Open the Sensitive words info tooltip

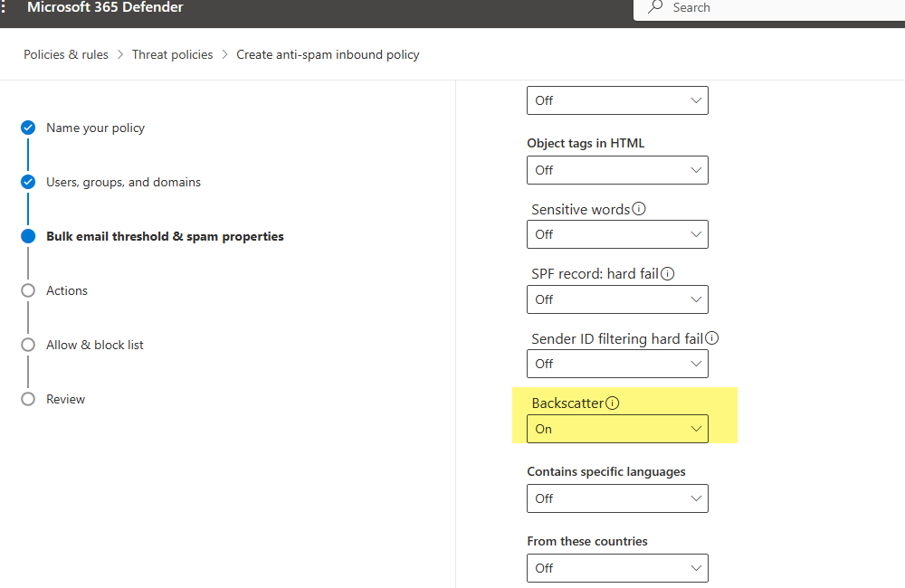[x=640, y=209]
